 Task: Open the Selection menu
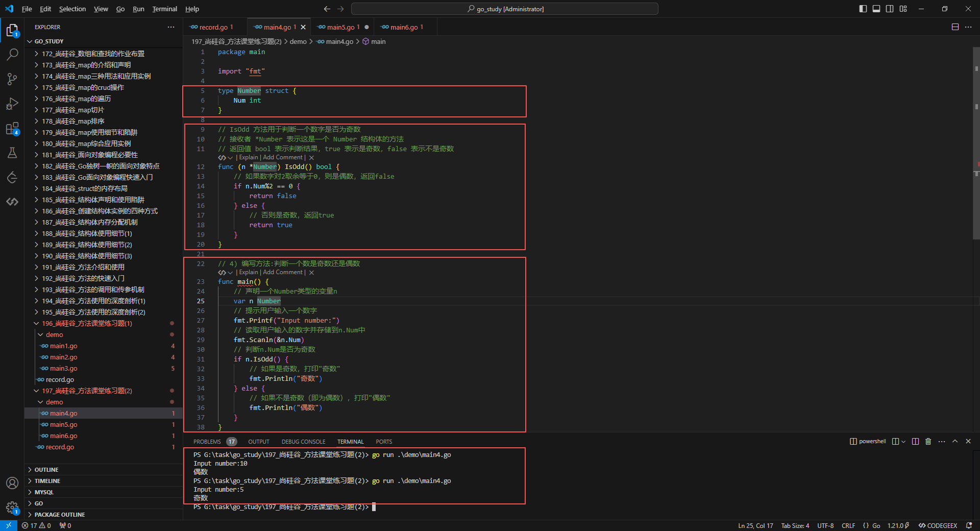72,9
